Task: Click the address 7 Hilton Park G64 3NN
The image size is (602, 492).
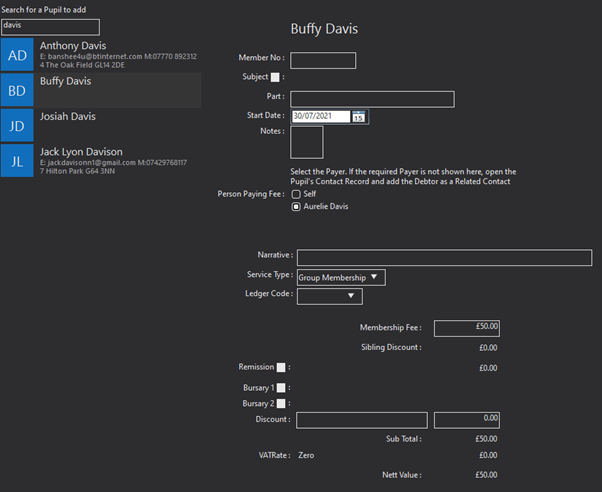Action: [x=77, y=171]
